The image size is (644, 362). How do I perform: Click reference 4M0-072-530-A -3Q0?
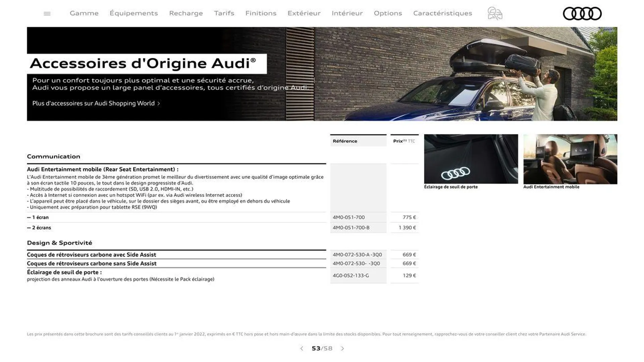pyautogui.click(x=358, y=255)
